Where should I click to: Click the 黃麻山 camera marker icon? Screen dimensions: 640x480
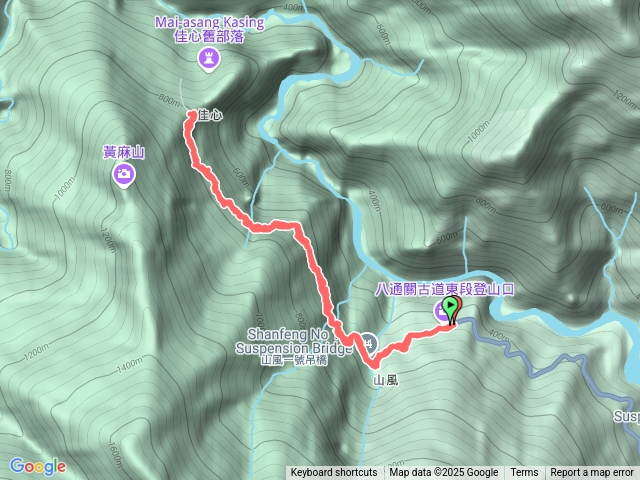coord(124,174)
